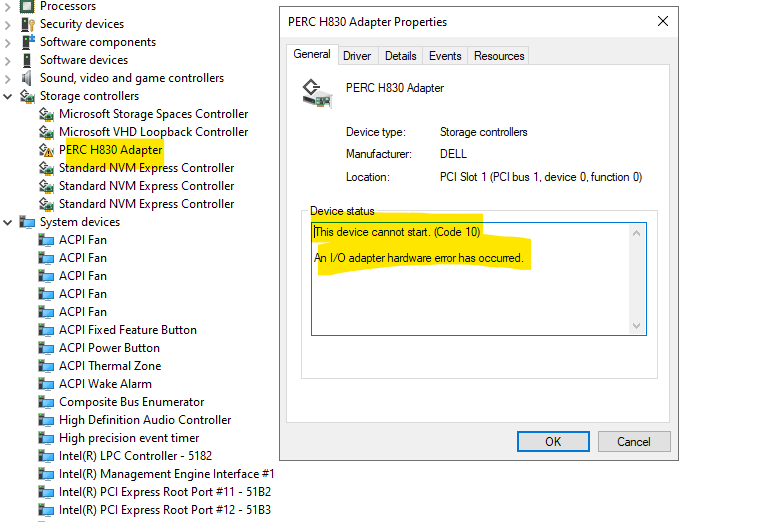Expand the Software devices tree node
The image size is (762, 522).
9,60
